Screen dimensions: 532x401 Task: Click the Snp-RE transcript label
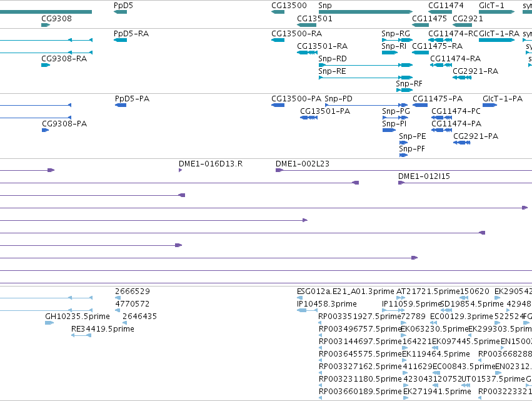point(332,71)
